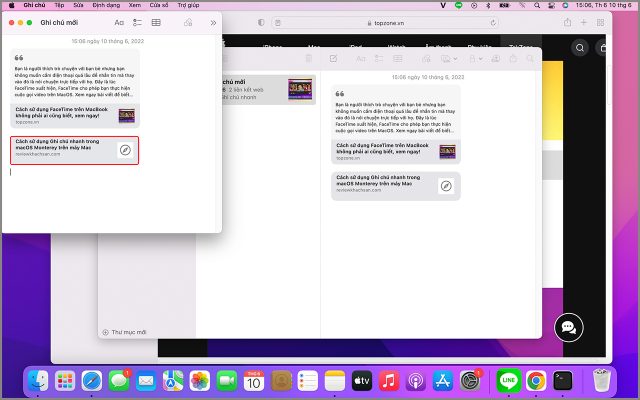This screenshot has height=400, width=640.
Task: Click the lock icon in quick note toolbar
Action: [189, 21]
